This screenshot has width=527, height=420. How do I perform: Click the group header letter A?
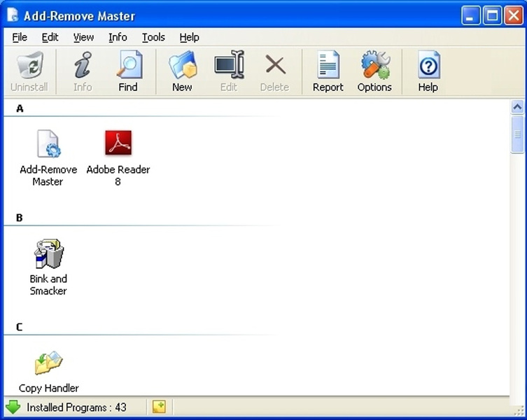[x=20, y=108]
